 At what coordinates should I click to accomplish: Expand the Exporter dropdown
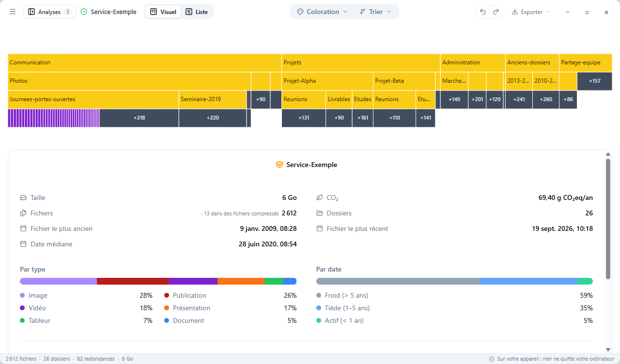(x=531, y=12)
